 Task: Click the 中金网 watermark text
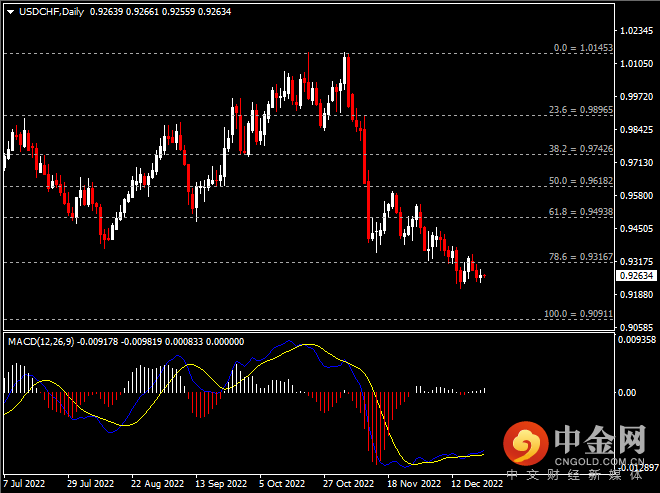598,439
